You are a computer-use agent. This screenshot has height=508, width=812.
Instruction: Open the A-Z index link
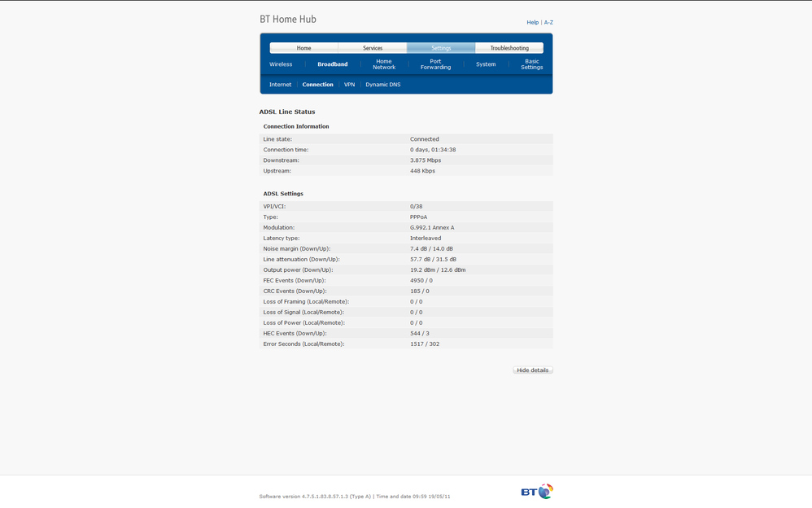(x=548, y=22)
